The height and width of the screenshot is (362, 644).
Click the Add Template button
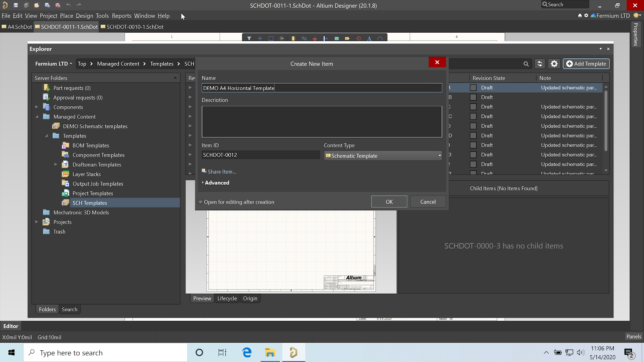click(586, 64)
